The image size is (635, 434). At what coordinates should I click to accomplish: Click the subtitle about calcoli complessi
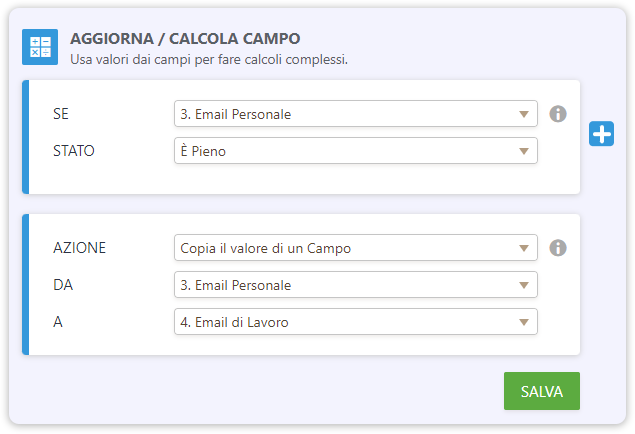[208, 60]
